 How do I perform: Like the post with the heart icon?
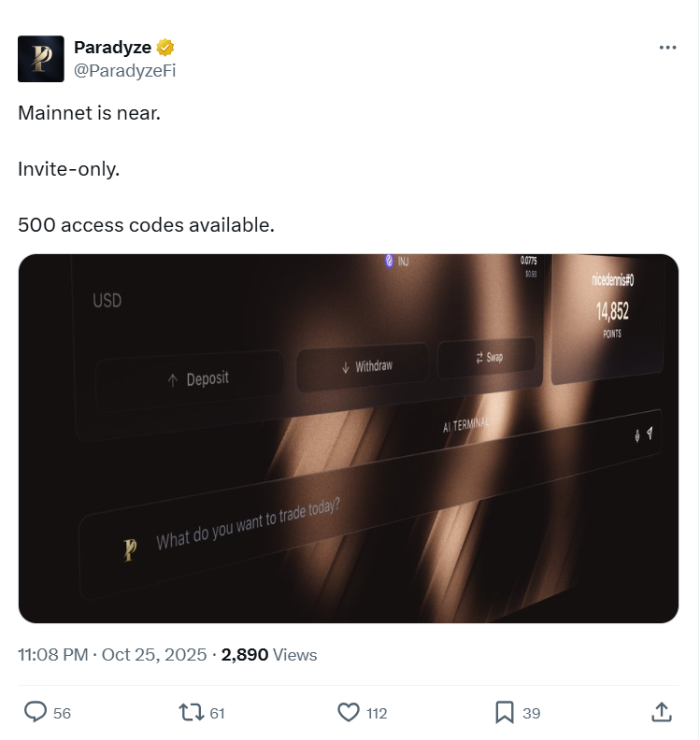[349, 712]
